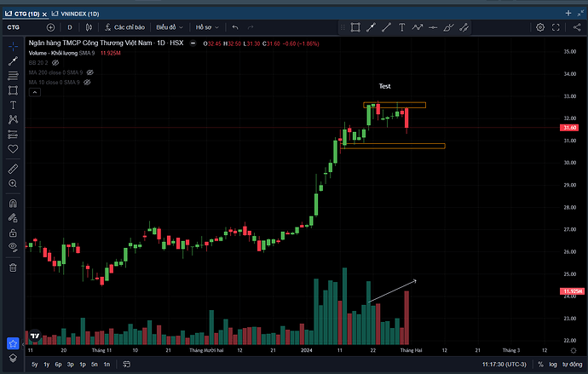Select the rectangle shapes tool in left sidebar
This screenshot has width=588, height=374.
(13, 90)
